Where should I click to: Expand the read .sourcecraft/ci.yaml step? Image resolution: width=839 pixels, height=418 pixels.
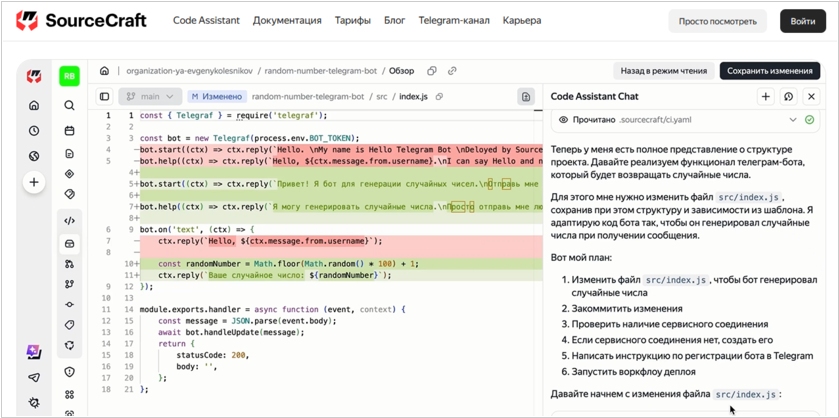[793, 119]
